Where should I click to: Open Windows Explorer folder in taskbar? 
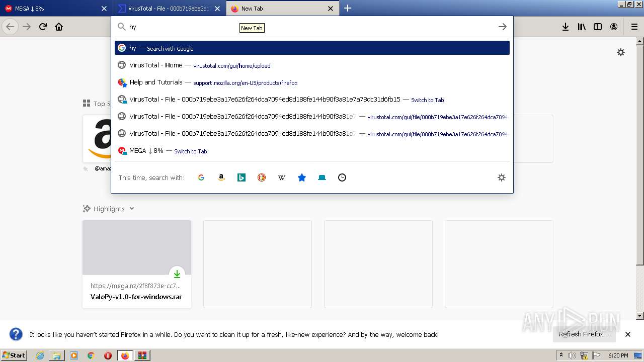point(57,355)
